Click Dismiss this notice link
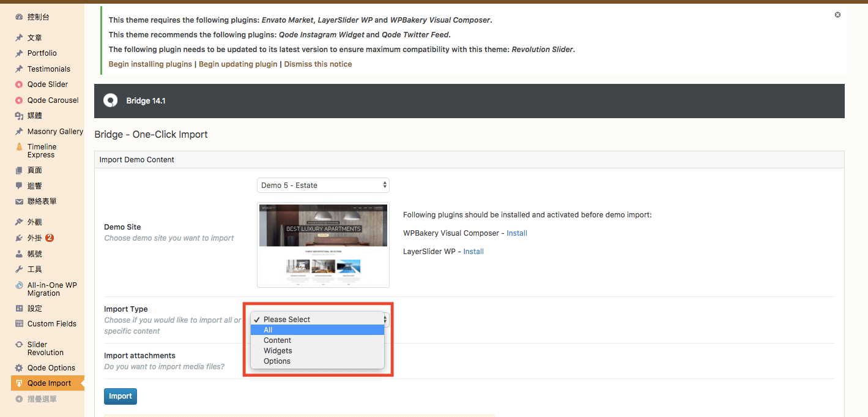Image resolution: width=868 pixels, height=417 pixels. click(x=318, y=64)
